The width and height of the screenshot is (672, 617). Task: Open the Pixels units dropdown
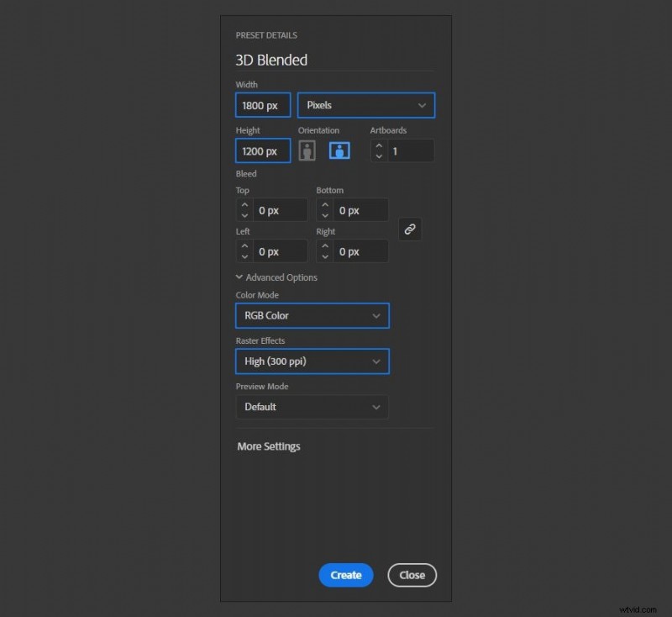pyautogui.click(x=365, y=105)
